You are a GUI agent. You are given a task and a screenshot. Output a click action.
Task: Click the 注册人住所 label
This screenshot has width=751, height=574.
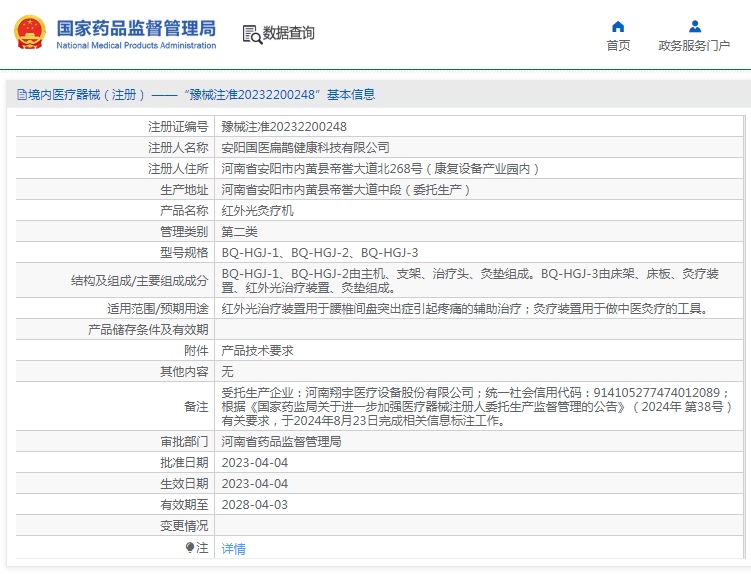point(178,169)
